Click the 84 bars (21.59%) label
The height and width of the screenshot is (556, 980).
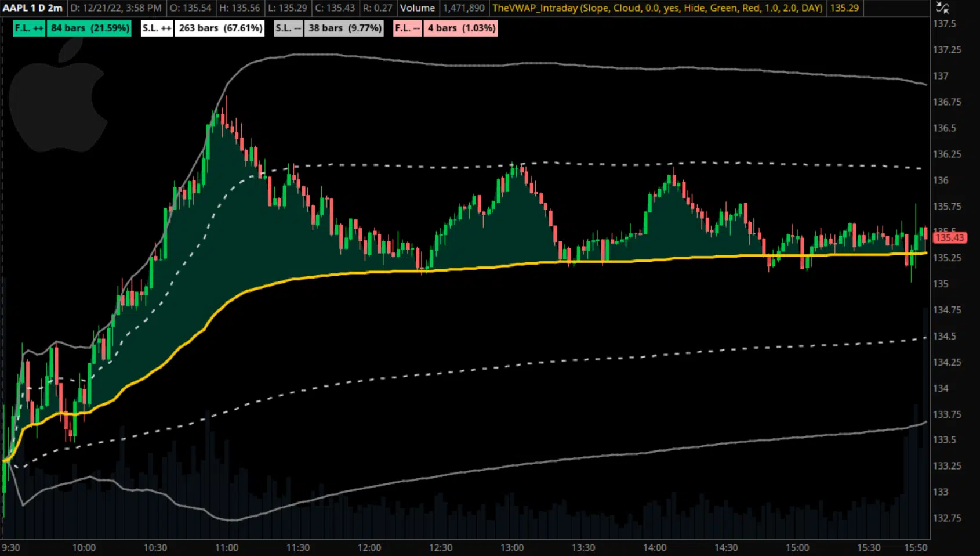tap(90, 28)
